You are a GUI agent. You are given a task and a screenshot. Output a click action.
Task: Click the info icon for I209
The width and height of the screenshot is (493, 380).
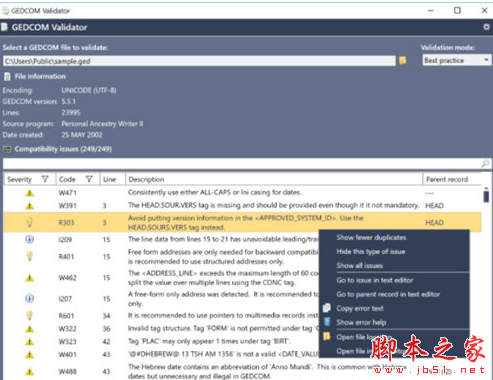(x=29, y=239)
